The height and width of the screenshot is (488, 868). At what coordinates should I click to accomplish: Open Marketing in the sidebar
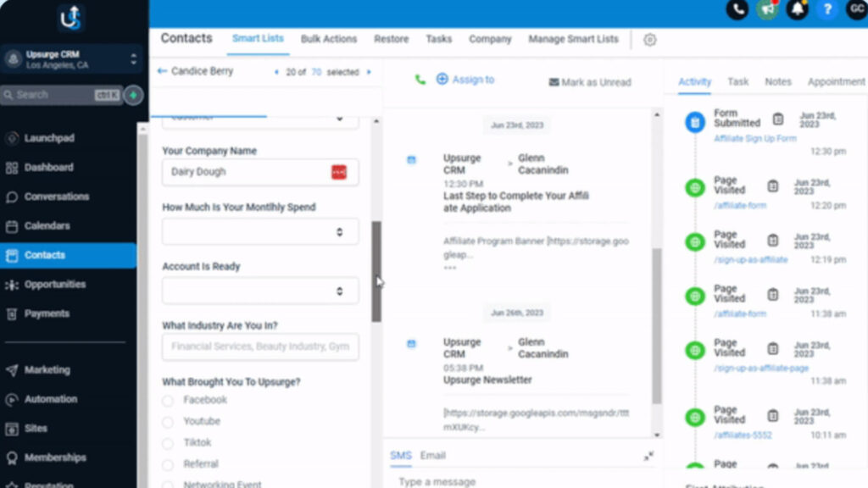[47, 369]
